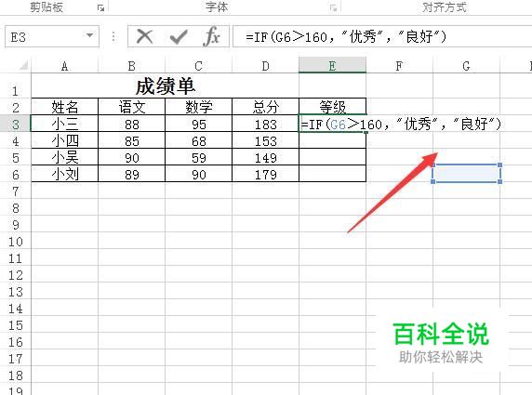The image size is (532, 395).
Task: Select column F header
Action: pos(399,65)
